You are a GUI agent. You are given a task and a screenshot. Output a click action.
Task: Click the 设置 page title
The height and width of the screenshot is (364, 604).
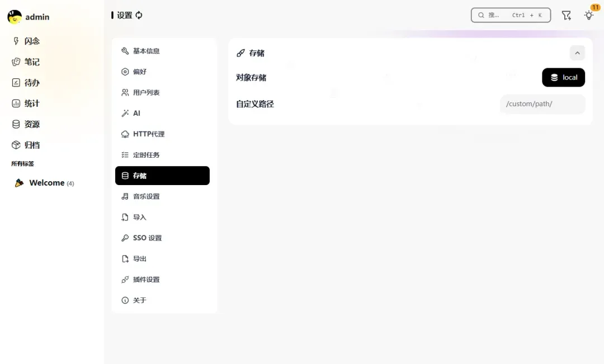point(124,15)
